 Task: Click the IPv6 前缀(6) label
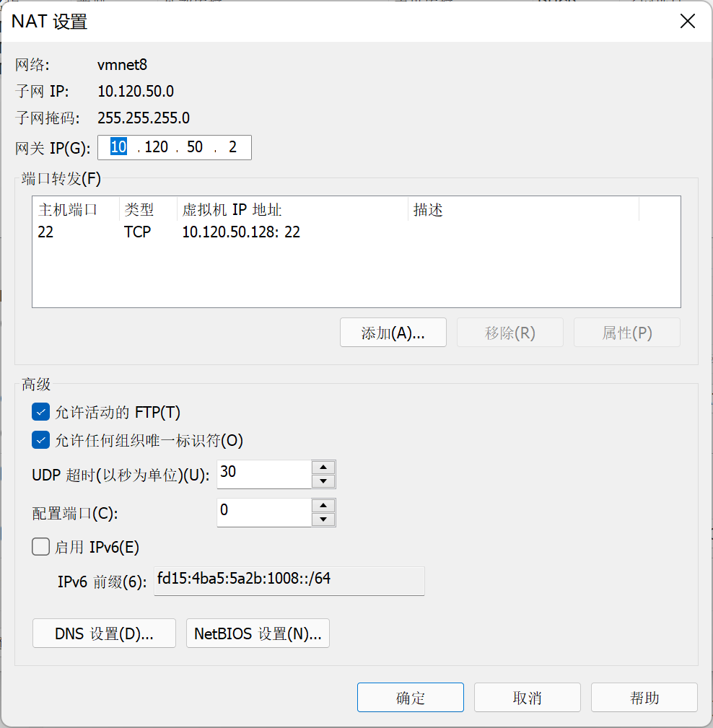click(x=102, y=582)
